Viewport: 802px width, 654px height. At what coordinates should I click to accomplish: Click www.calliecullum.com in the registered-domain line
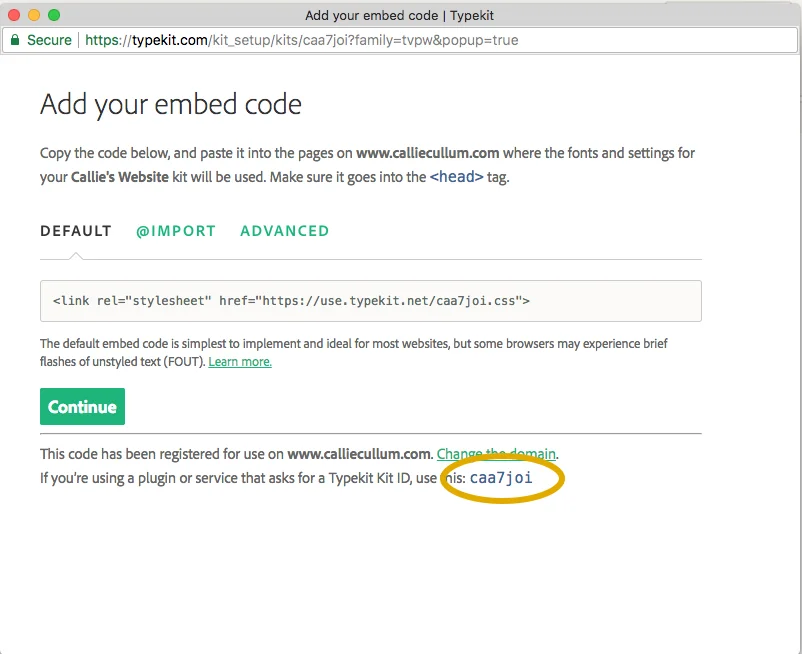(x=359, y=454)
